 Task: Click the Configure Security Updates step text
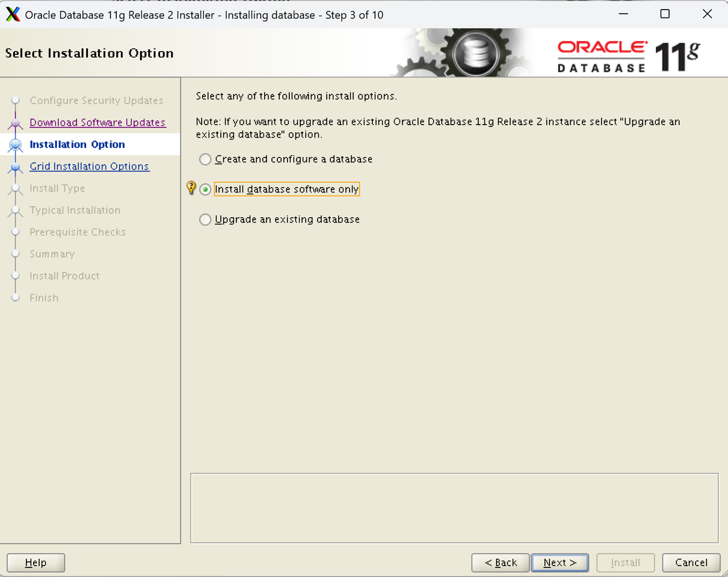96,100
